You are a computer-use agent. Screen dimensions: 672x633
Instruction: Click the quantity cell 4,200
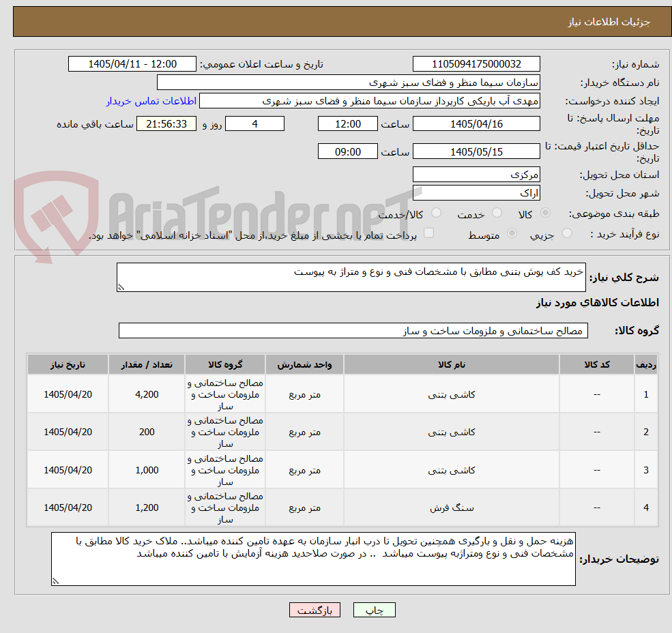pos(147,394)
